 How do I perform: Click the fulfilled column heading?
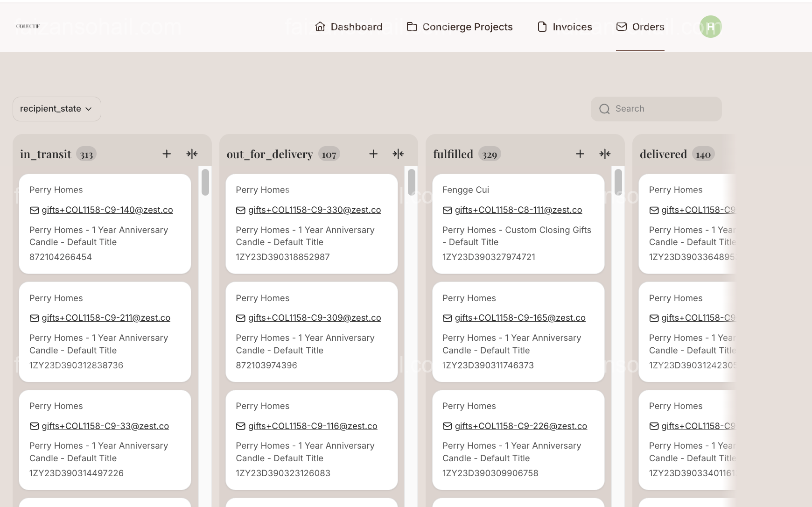pyautogui.click(x=453, y=154)
